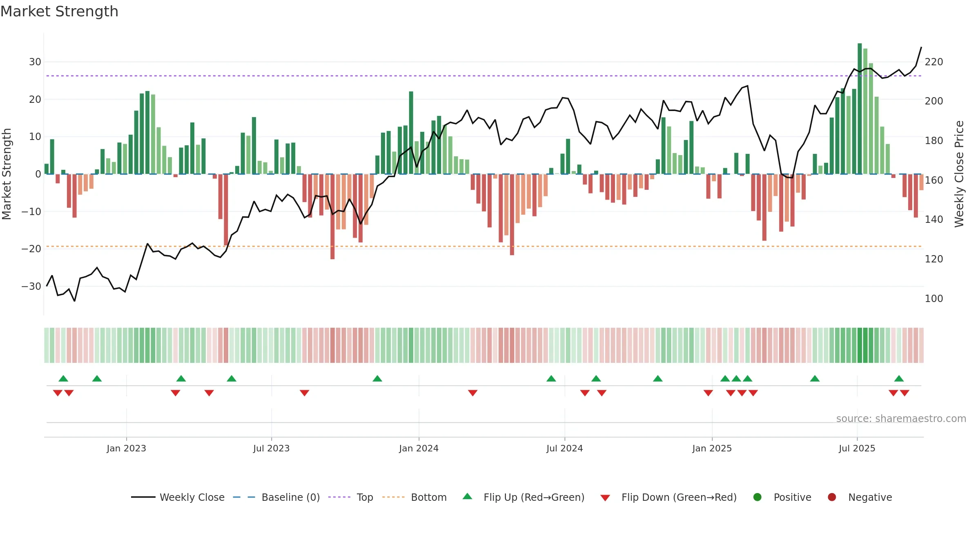The image size is (980, 551).
Task: Click the purple dotted Top legend sample
Action: (x=339, y=497)
